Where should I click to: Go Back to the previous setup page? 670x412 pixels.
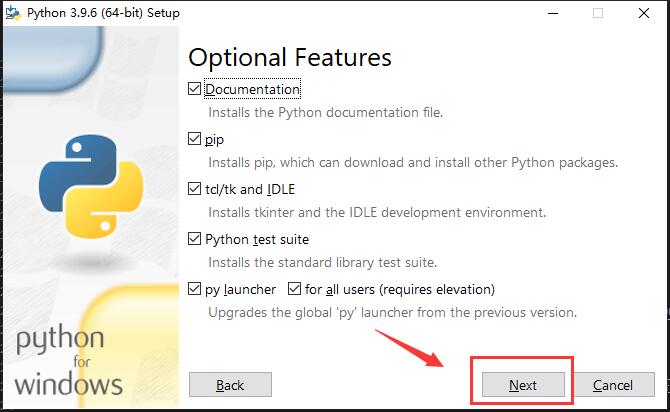[230, 385]
